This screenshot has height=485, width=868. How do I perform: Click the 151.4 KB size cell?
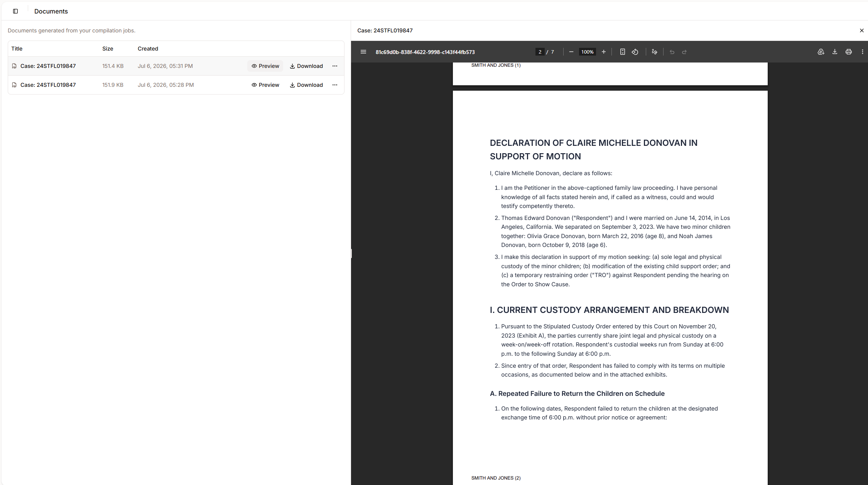click(x=113, y=66)
